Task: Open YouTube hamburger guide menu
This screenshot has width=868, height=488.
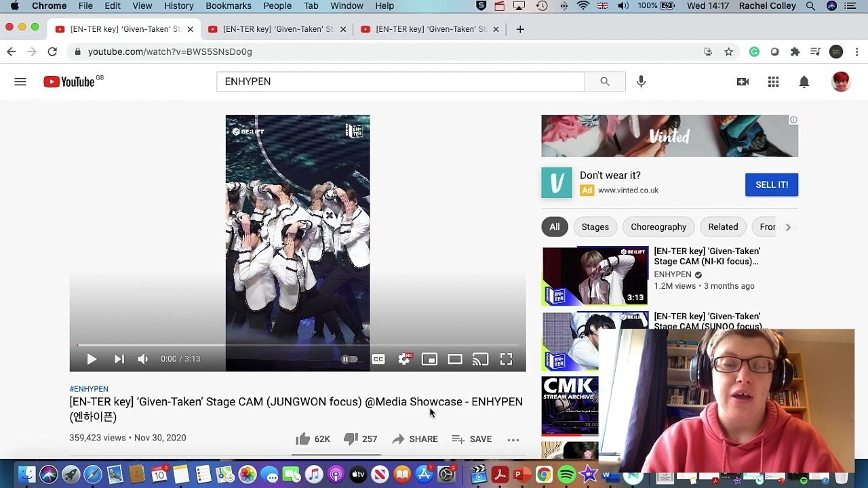Action: tap(20, 82)
